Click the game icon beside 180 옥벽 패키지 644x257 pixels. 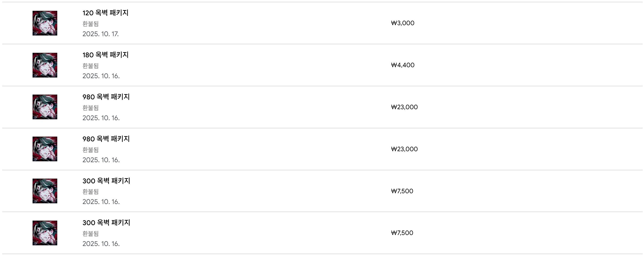[x=45, y=65]
